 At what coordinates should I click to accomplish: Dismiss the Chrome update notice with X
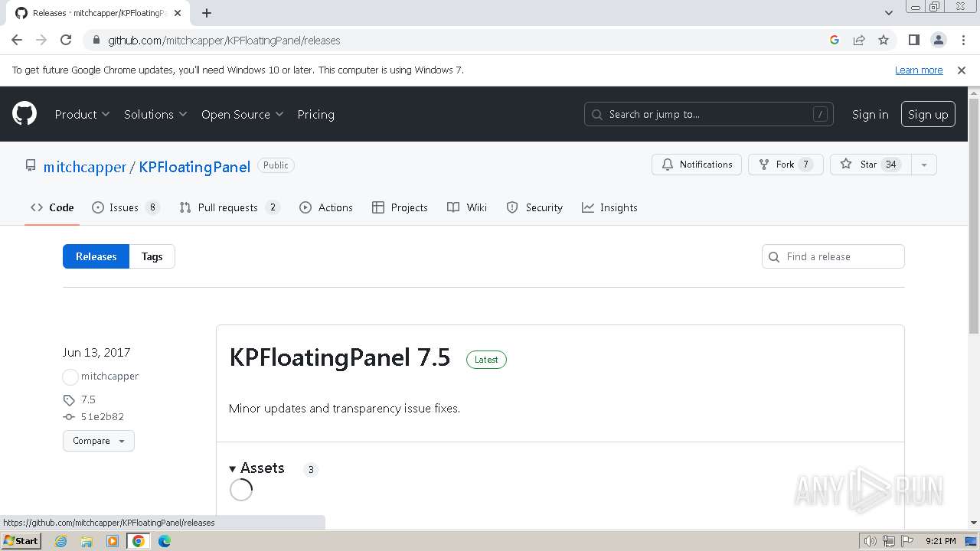click(x=962, y=70)
